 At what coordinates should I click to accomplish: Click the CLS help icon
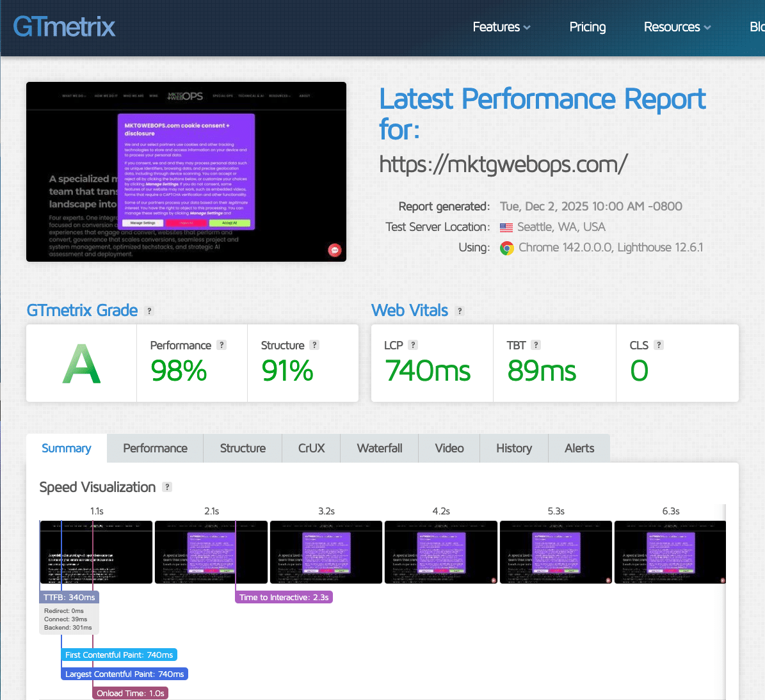tap(659, 345)
